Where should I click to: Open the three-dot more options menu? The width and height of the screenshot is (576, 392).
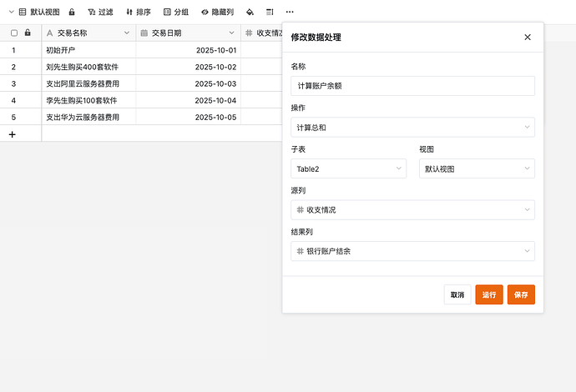[x=290, y=13]
